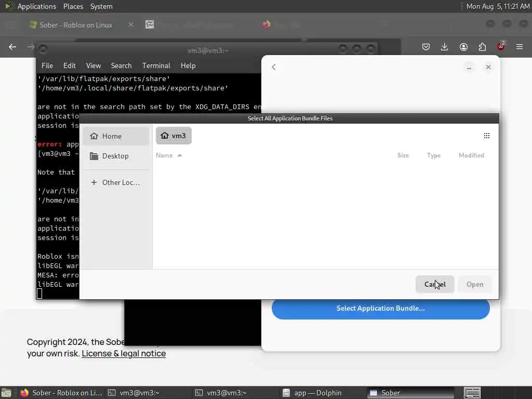Go back in the Sober window
This screenshot has height=399, width=532.
click(274, 67)
